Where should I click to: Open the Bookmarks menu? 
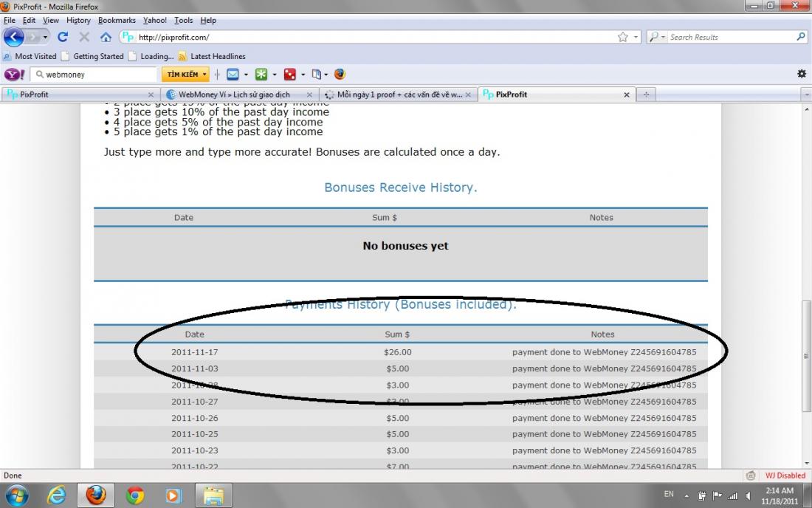tap(117, 20)
